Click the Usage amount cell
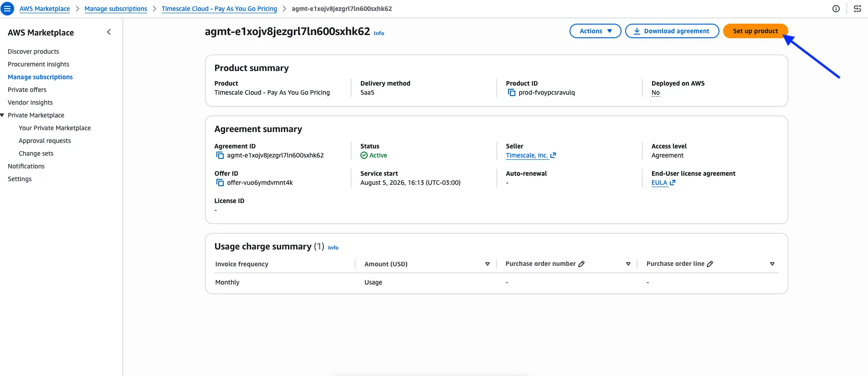868x376 pixels. 373,282
